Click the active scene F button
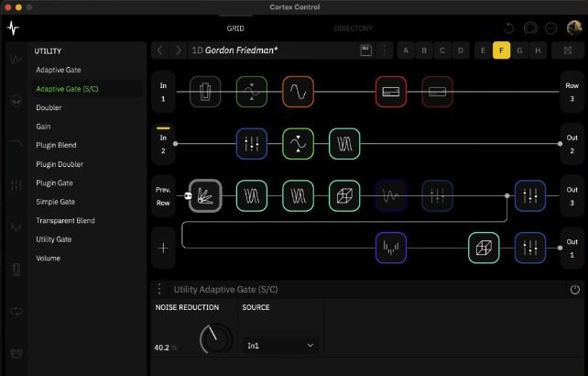 tap(501, 50)
